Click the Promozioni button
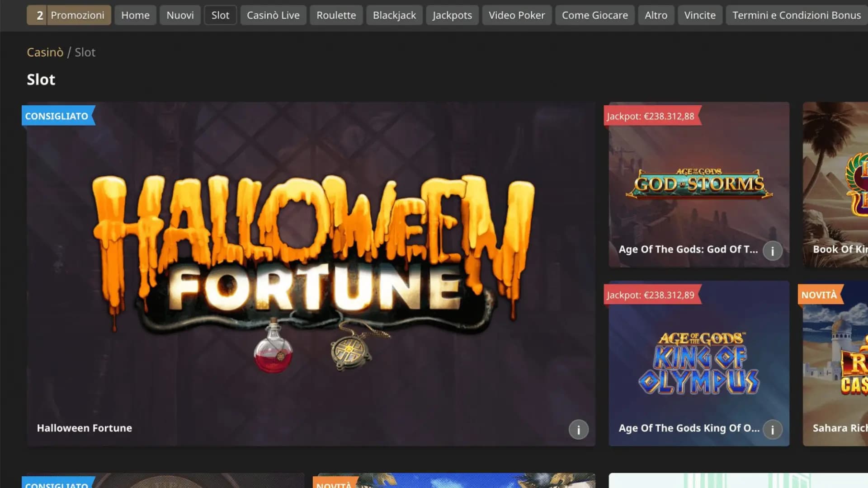The width and height of the screenshot is (868, 488). click(x=77, y=15)
